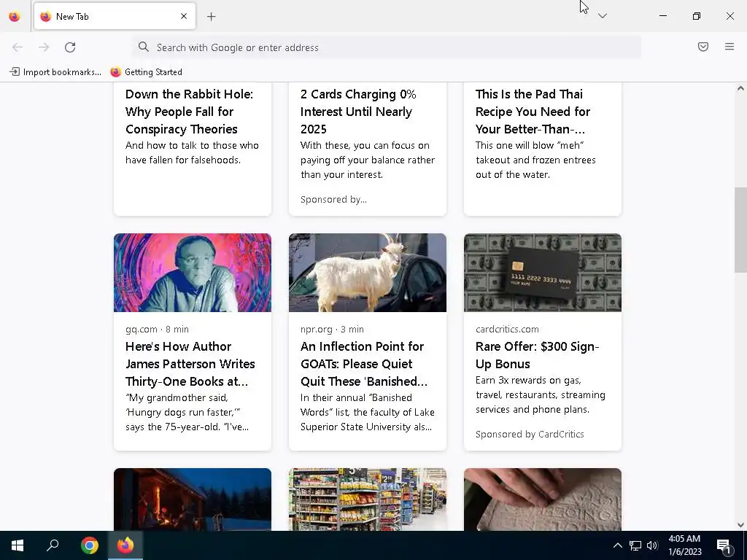Screen dimensions: 747x560
Task: Open the Save to Pocket icon
Action: 703,47
